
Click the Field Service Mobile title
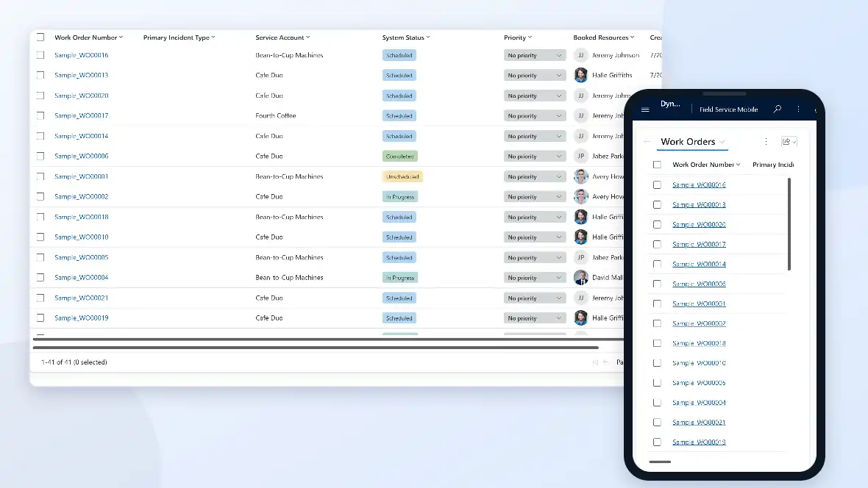[x=728, y=110]
